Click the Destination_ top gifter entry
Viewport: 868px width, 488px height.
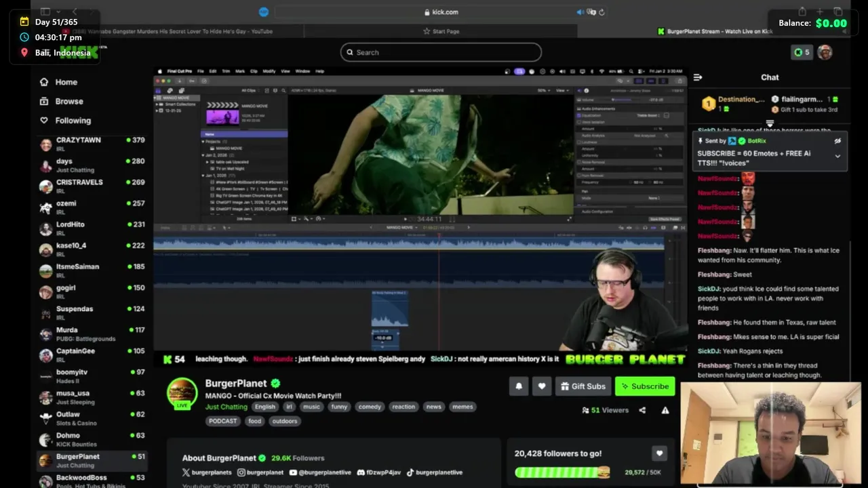pos(733,104)
